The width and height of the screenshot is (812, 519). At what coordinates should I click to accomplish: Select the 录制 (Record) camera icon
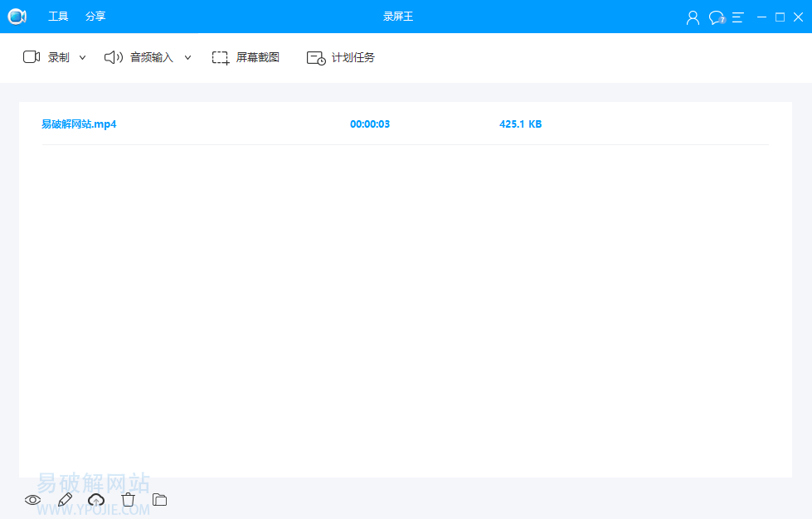pos(31,56)
